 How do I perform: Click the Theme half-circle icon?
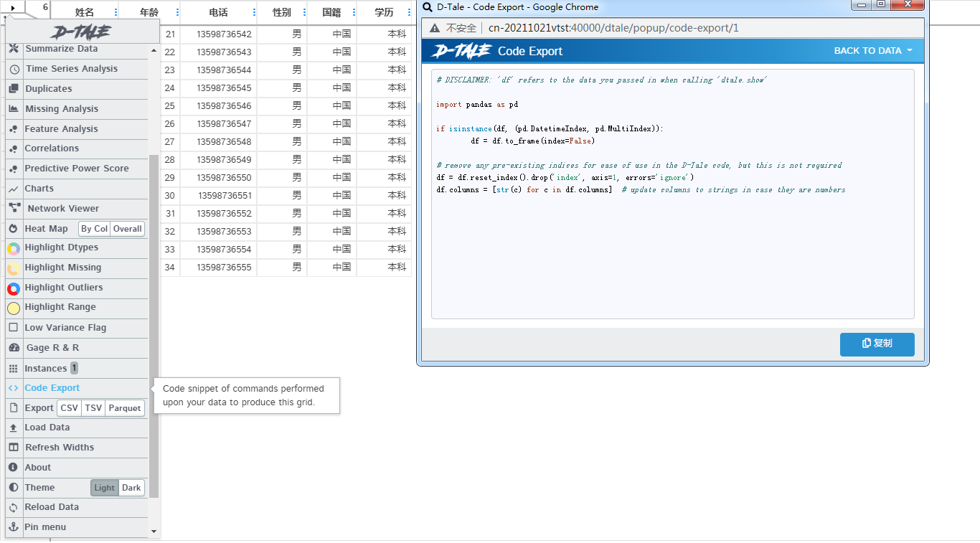pos(14,488)
